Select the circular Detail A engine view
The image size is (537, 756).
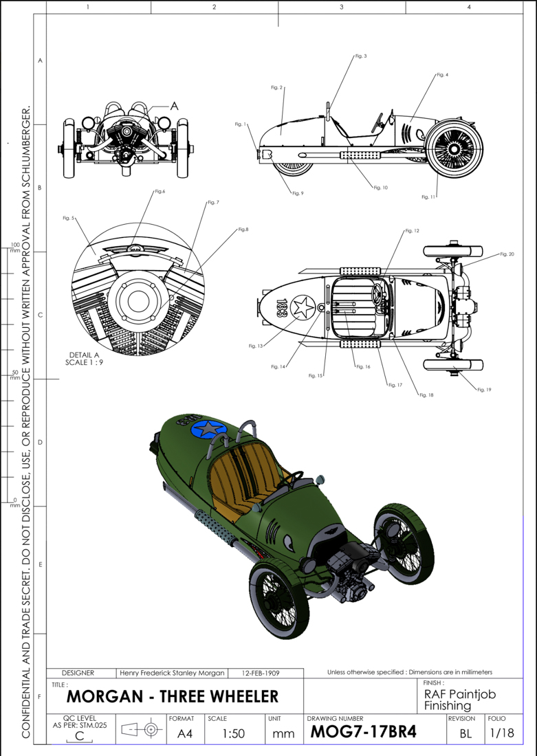[x=138, y=289]
